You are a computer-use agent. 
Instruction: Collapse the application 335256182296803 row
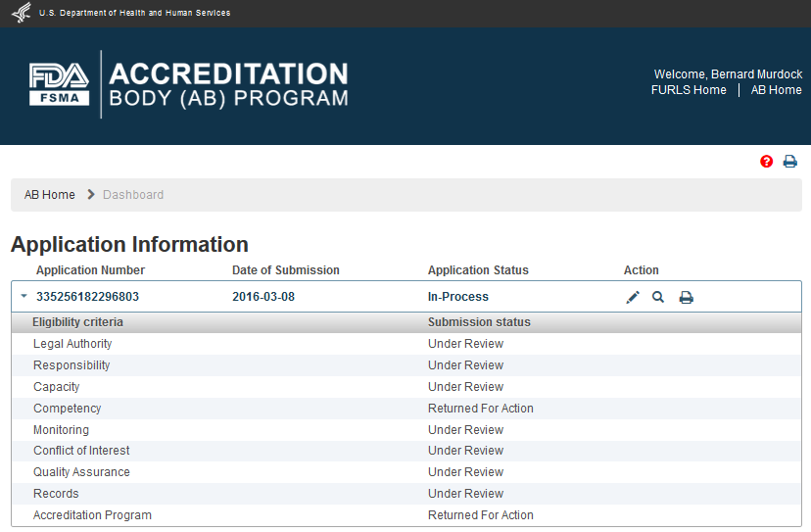point(23,297)
